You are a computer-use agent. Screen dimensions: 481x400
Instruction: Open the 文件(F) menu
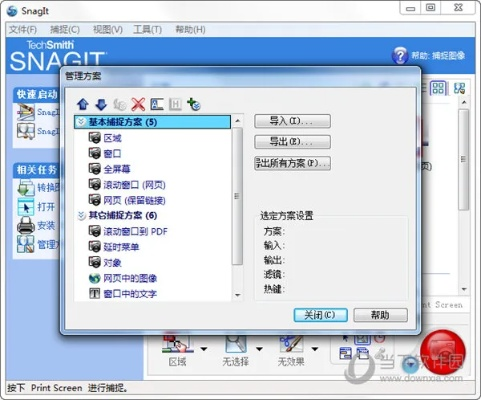tap(23, 30)
